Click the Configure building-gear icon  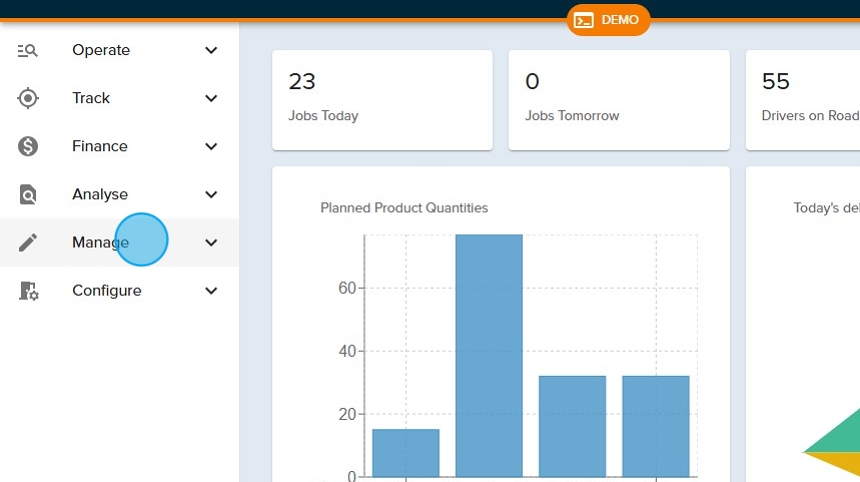pos(28,291)
